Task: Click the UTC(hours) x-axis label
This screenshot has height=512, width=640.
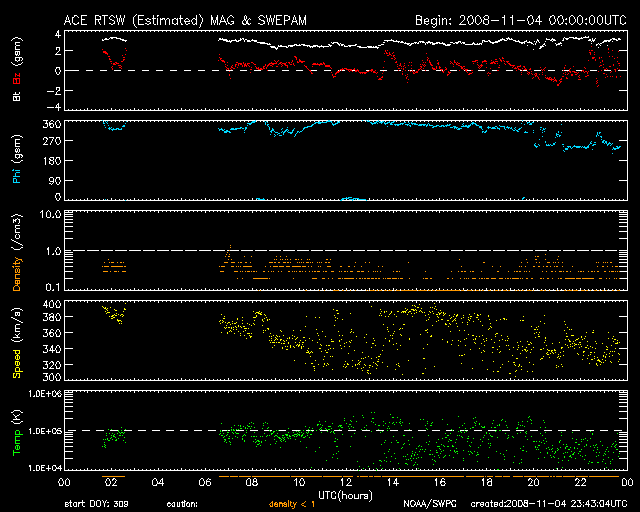Action: coord(345,494)
